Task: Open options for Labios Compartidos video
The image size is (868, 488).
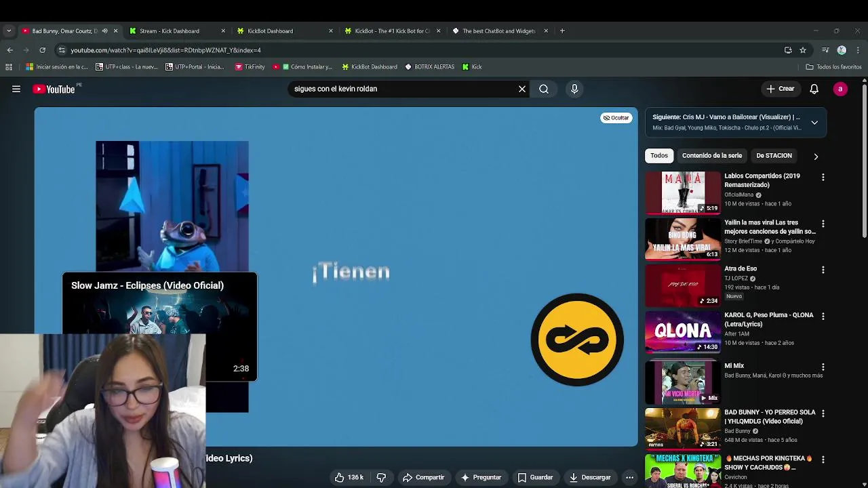Action: tap(823, 177)
